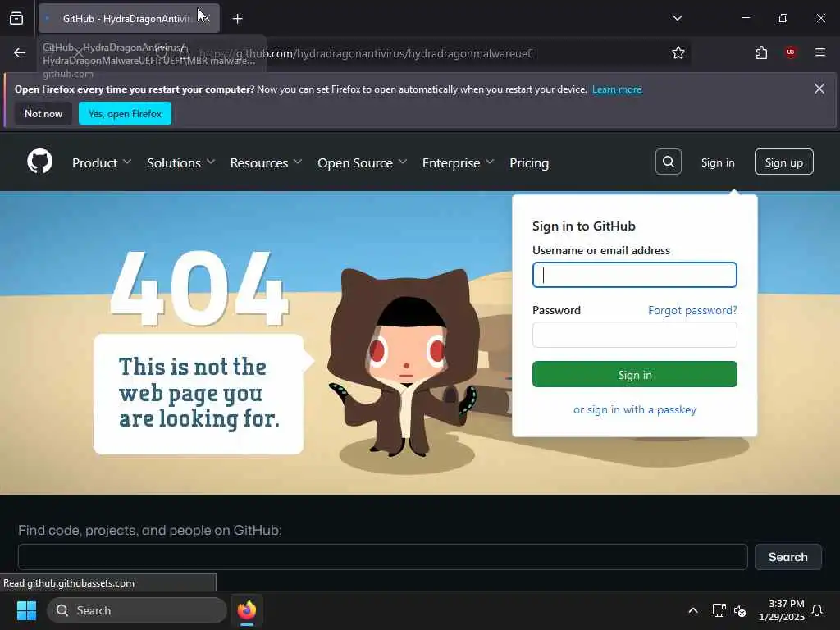Click the GitHub header search icon
This screenshot has width=840, height=630.
pyautogui.click(x=668, y=162)
